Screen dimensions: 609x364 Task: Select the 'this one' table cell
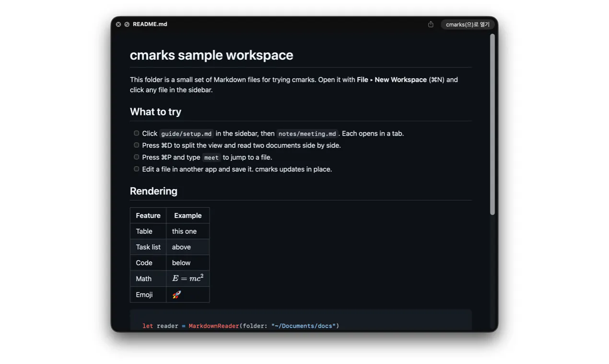coord(188,231)
